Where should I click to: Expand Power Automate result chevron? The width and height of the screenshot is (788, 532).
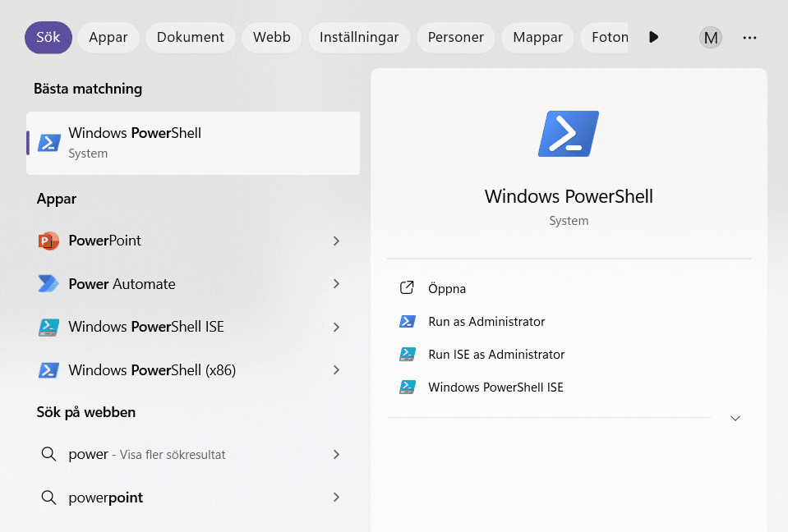(336, 284)
